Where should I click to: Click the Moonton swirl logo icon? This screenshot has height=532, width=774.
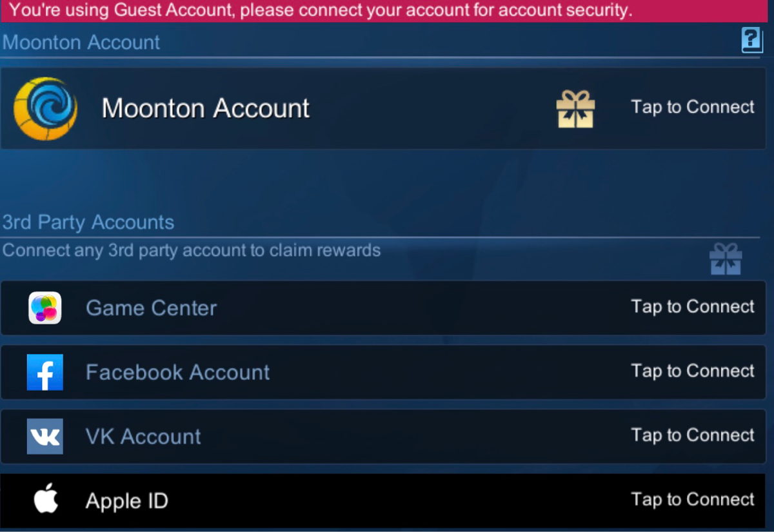[x=45, y=108]
